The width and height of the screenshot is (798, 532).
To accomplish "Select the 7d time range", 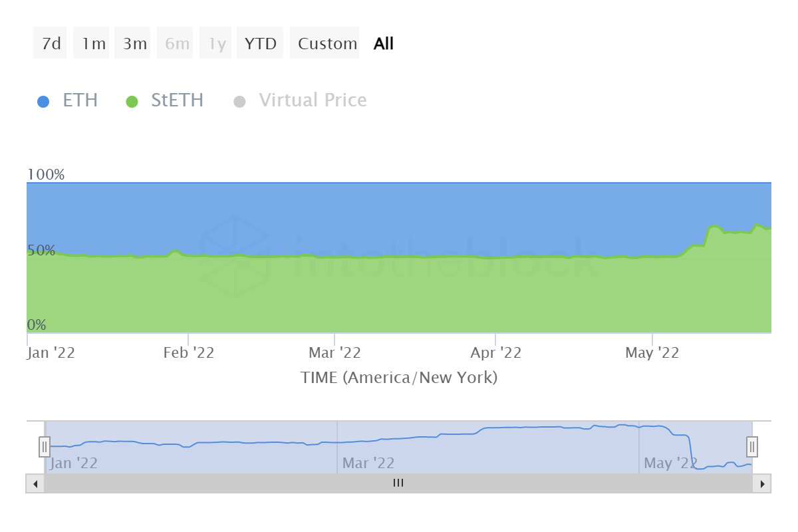I will pyautogui.click(x=51, y=43).
